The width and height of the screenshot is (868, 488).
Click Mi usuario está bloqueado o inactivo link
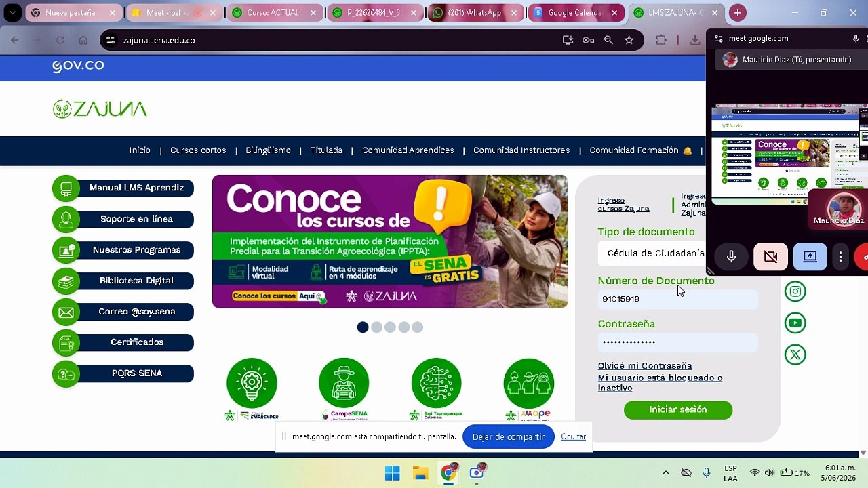pos(660,383)
